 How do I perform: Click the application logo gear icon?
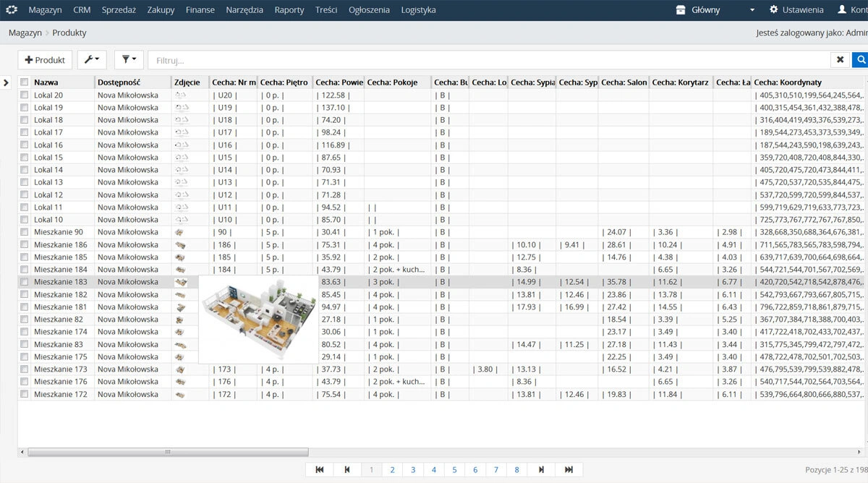(12, 10)
